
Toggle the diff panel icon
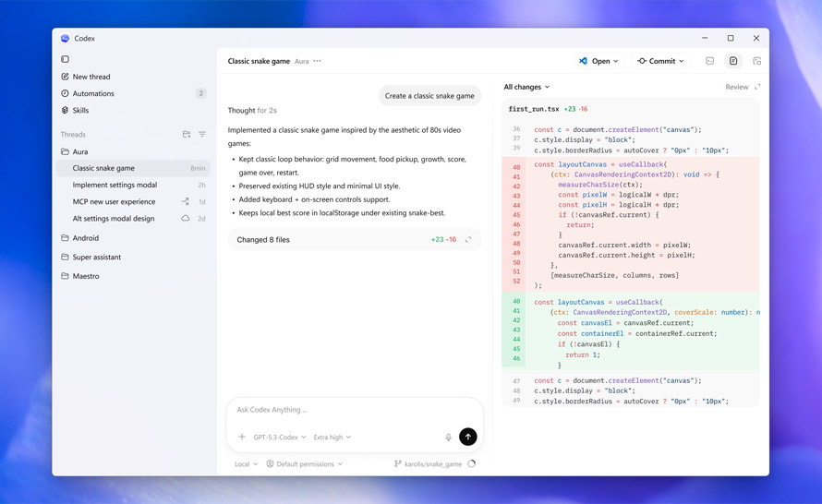(733, 61)
